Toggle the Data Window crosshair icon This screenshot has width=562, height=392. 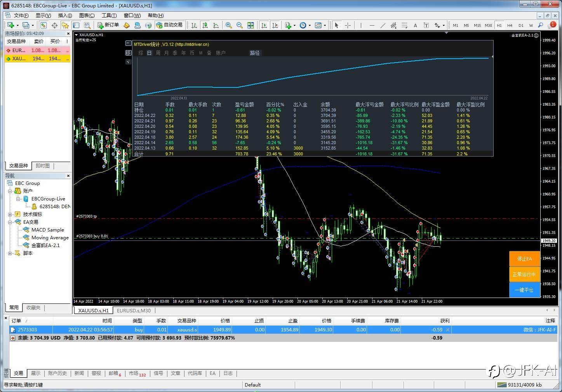coord(54,25)
